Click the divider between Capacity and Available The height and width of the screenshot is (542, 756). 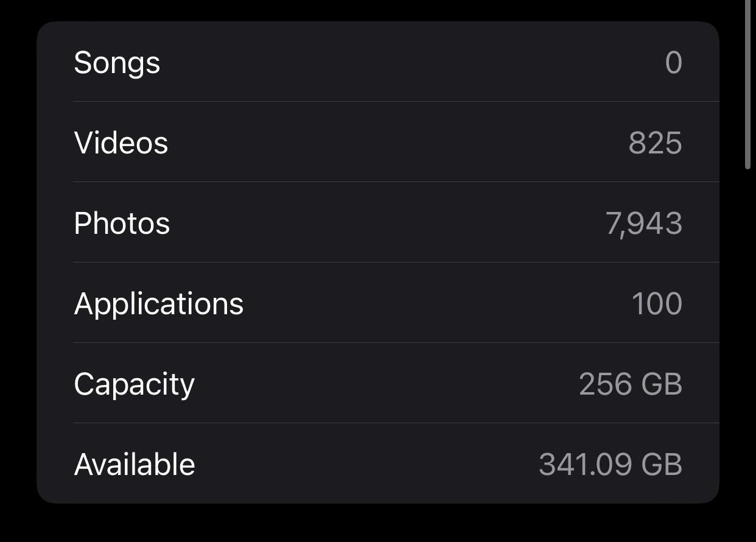pos(396,423)
